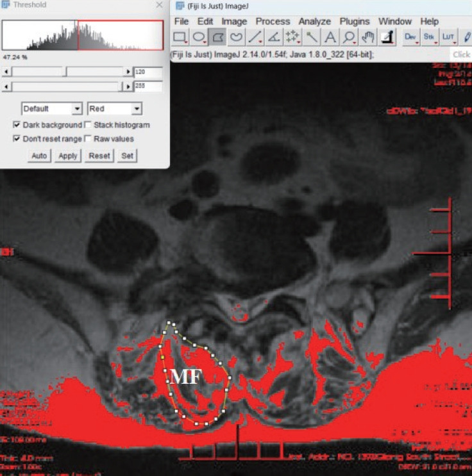Click the 47.24 % thresholded percentage text
The width and height of the screenshot is (472, 476).
(x=15, y=57)
